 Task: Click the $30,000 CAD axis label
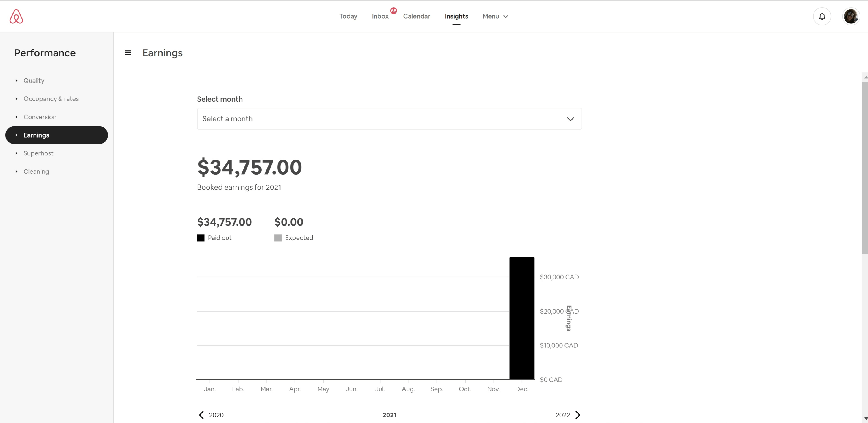point(559,277)
